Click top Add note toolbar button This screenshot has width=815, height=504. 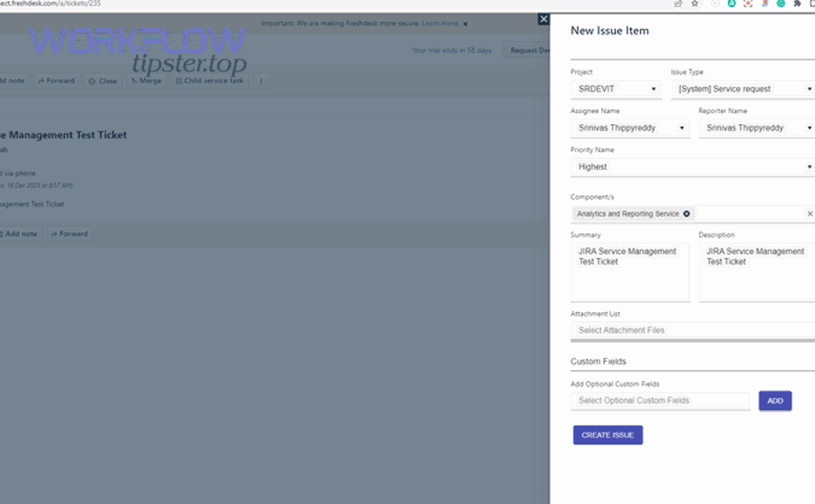(x=14, y=81)
